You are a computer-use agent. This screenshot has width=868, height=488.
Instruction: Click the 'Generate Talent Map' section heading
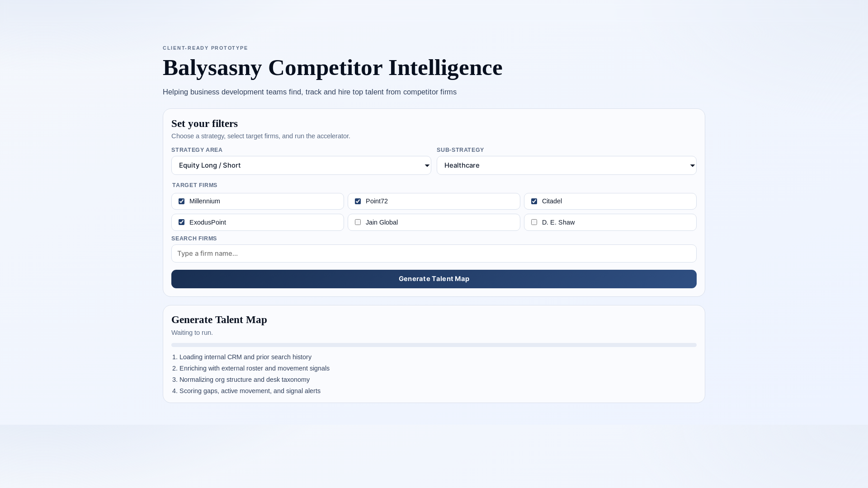(219, 319)
